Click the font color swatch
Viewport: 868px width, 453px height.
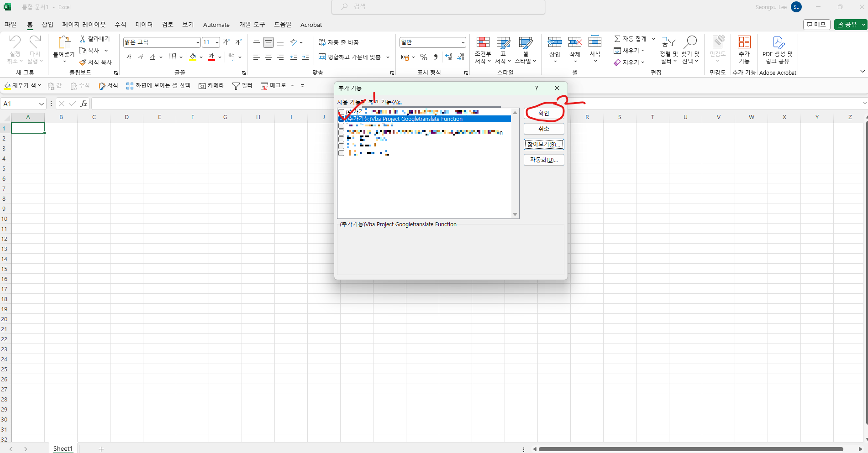click(x=211, y=57)
